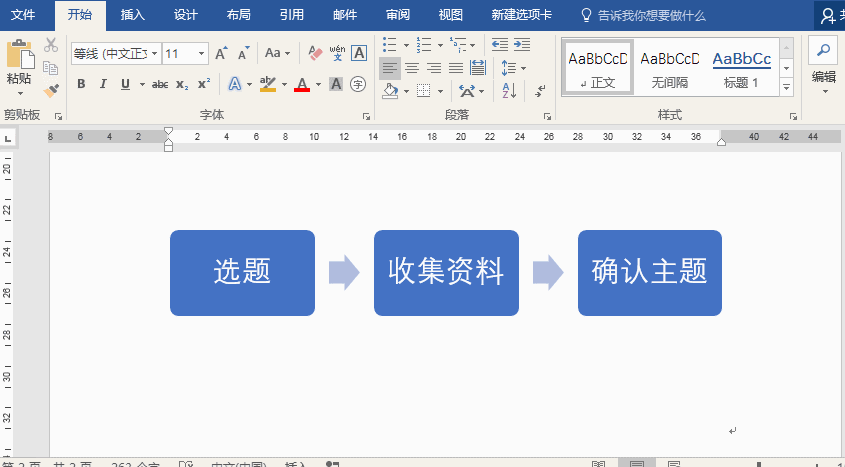
Task: Increase font size with grow icon
Action: pyautogui.click(x=221, y=53)
